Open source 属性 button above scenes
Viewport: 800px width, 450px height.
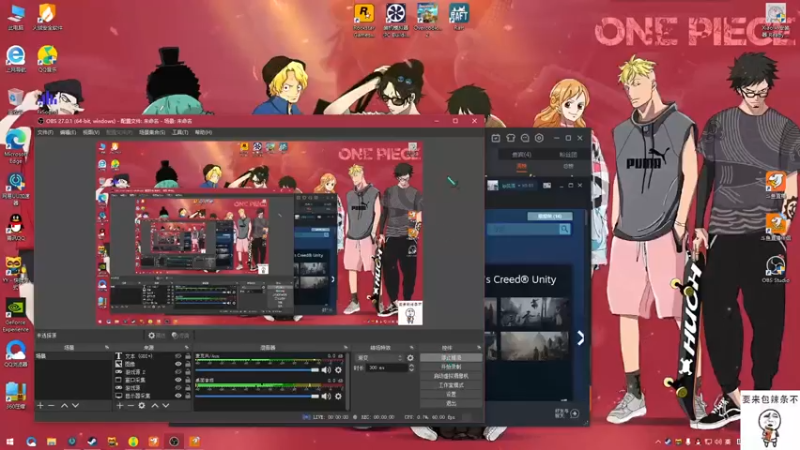(x=157, y=336)
